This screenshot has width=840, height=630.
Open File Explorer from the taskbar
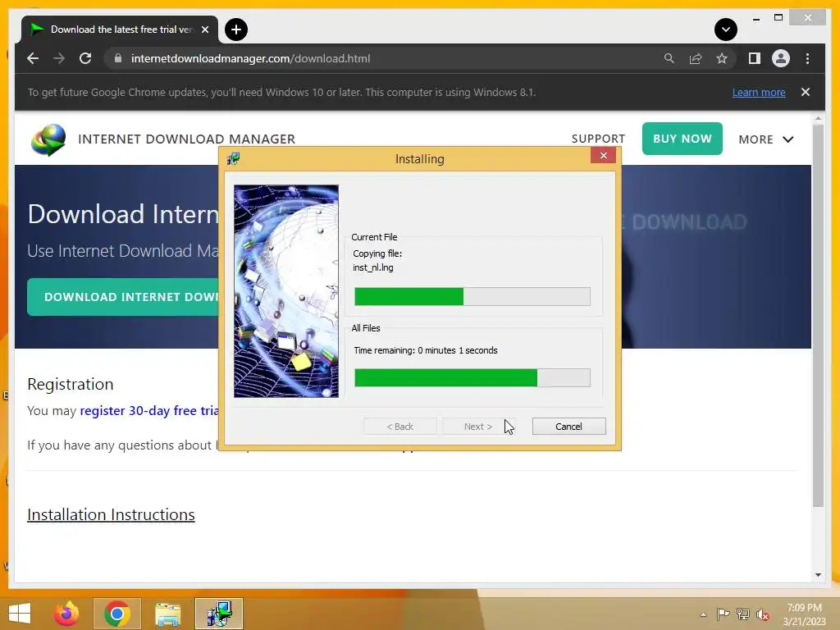167,614
